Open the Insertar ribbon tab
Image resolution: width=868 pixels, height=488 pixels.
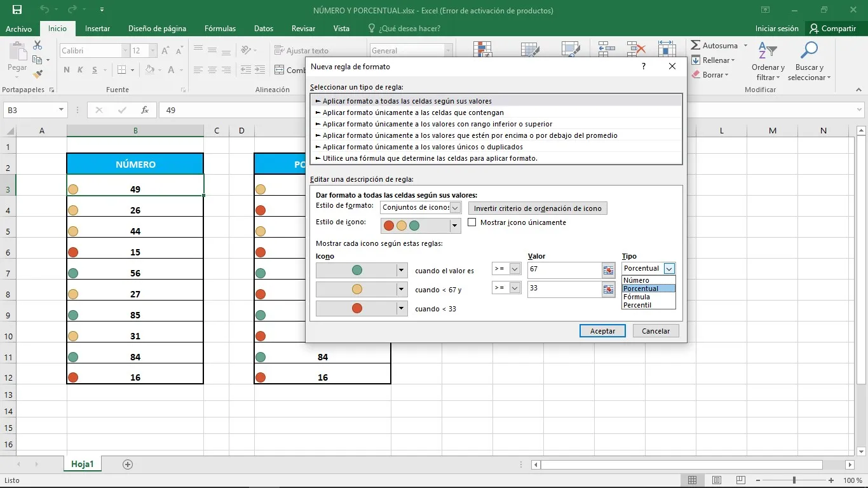(97, 29)
